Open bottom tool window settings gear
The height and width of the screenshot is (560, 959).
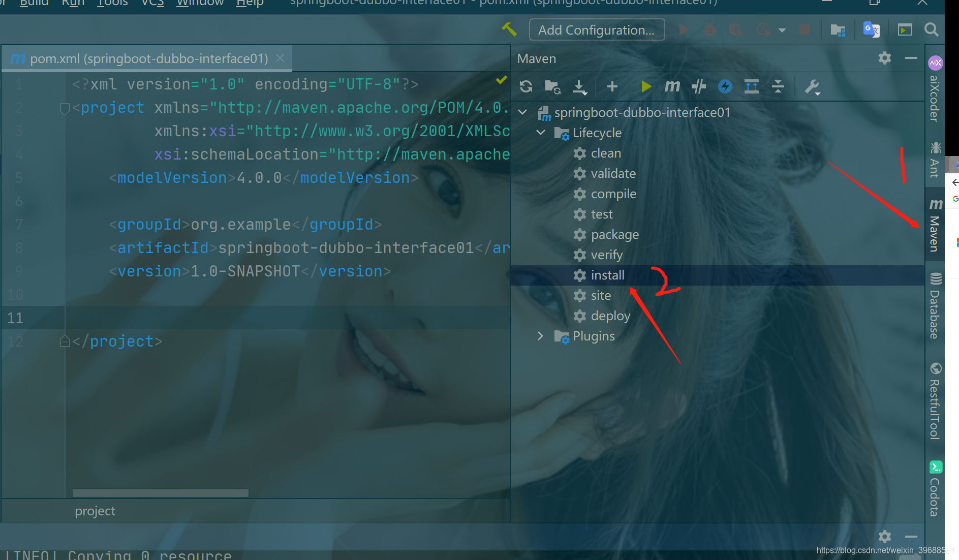[x=885, y=537]
